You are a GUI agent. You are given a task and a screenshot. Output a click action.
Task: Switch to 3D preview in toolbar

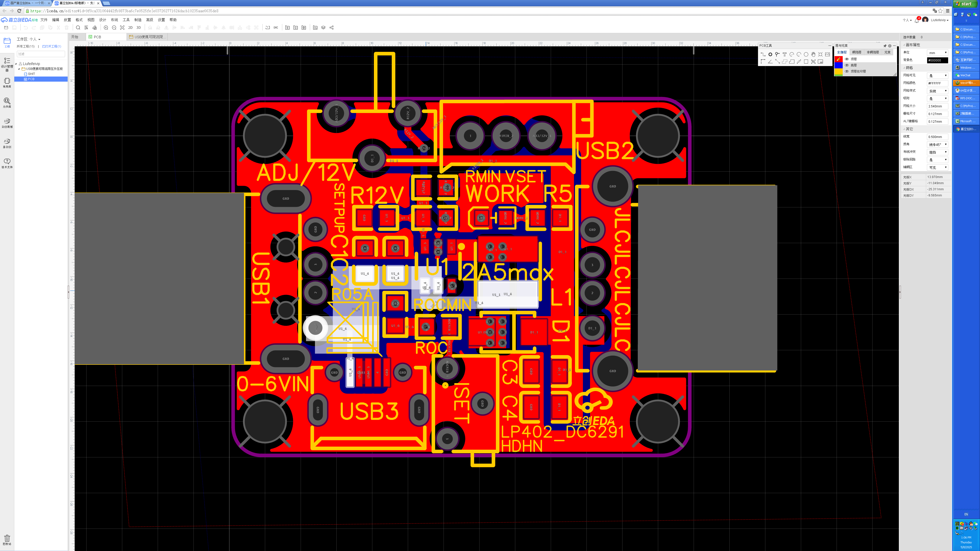click(x=139, y=28)
